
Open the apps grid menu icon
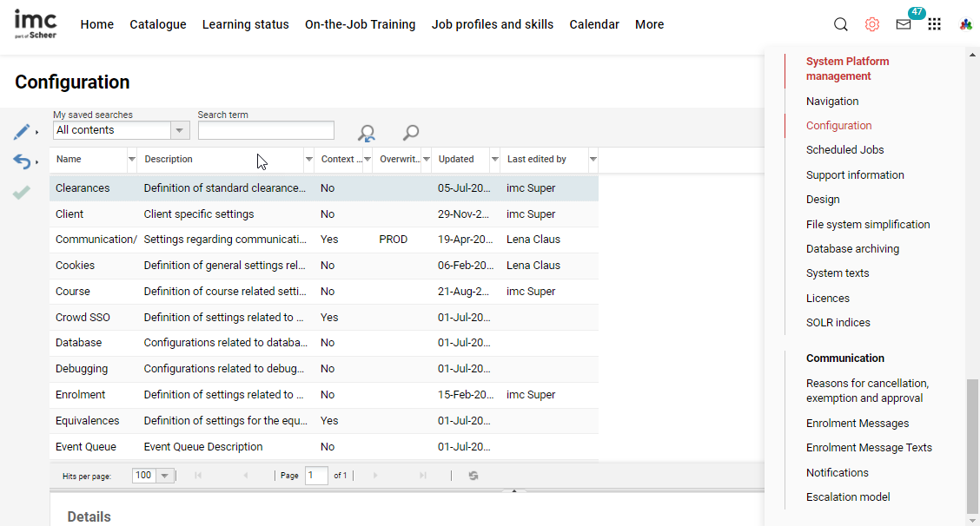[934, 24]
